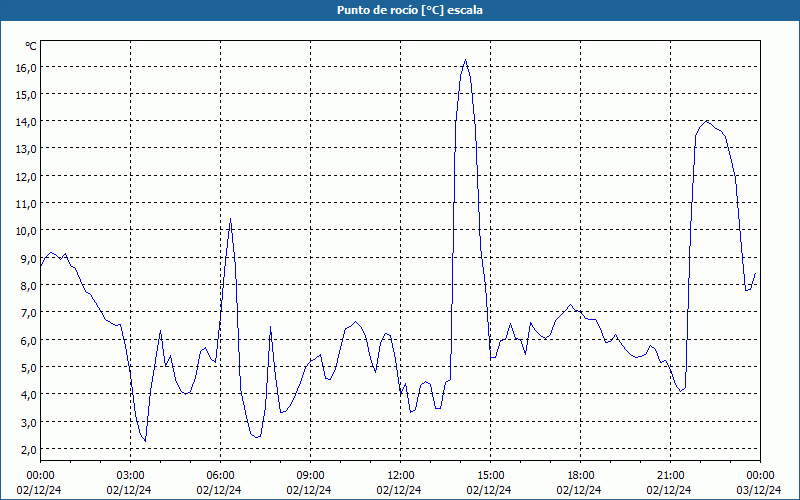The height and width of the screenshot is (500, 800).
Task: Click the 09:00 time axis label
Action: click(310, 476)
